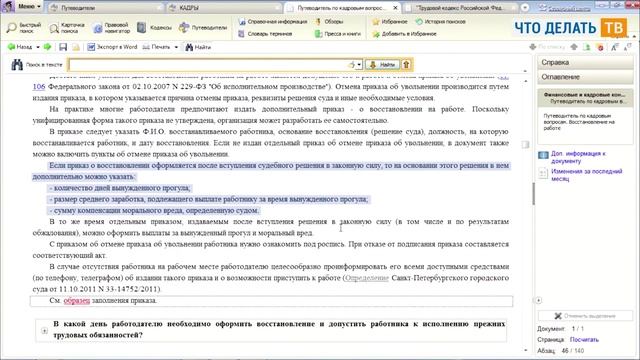Decrease font size with the smaller A icon
Screen dimensions: 640x360
(628, 47)
